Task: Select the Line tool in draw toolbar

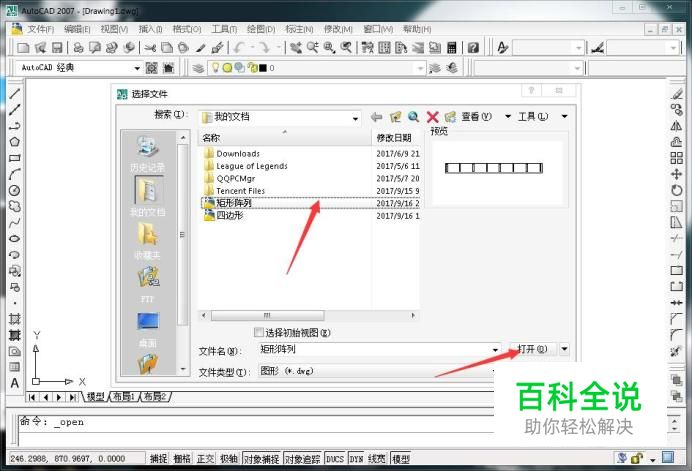Action: (x=15, y=93)
